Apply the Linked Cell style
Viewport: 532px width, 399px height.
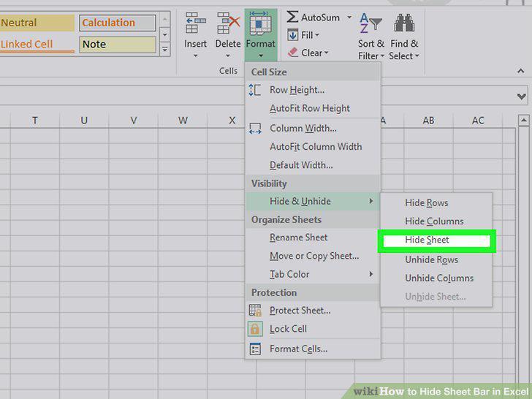click(x=37, y=45)
